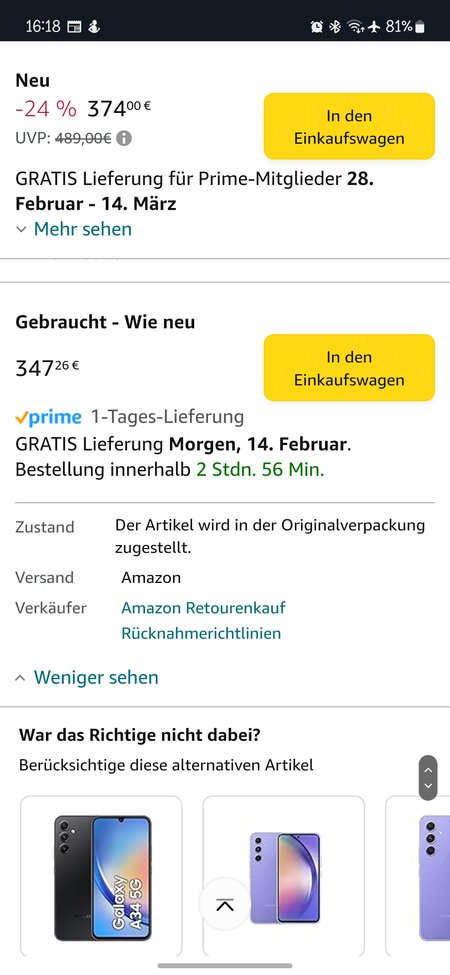Tap the 2 Stdn. 56 Min. countdown
The image size is (450, 975).
[x=260, y=469]
